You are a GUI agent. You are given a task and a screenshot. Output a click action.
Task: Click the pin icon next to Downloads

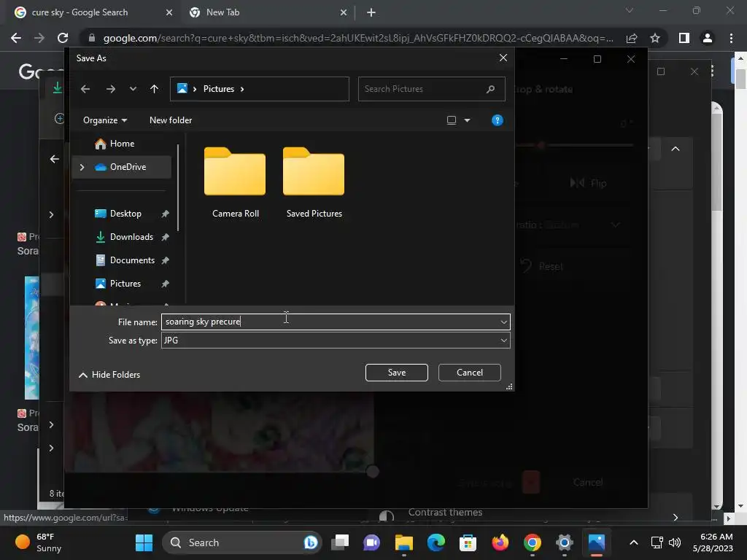tap(165, 237)
